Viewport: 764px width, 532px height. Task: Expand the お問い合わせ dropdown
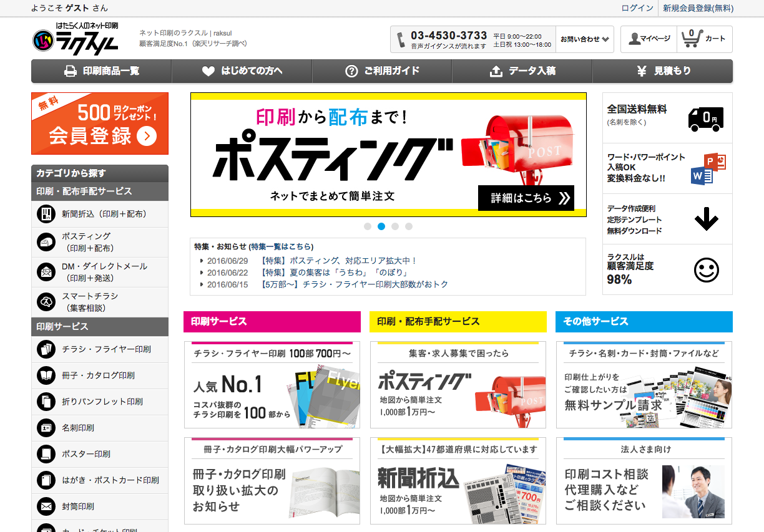[x=585, y=39]
